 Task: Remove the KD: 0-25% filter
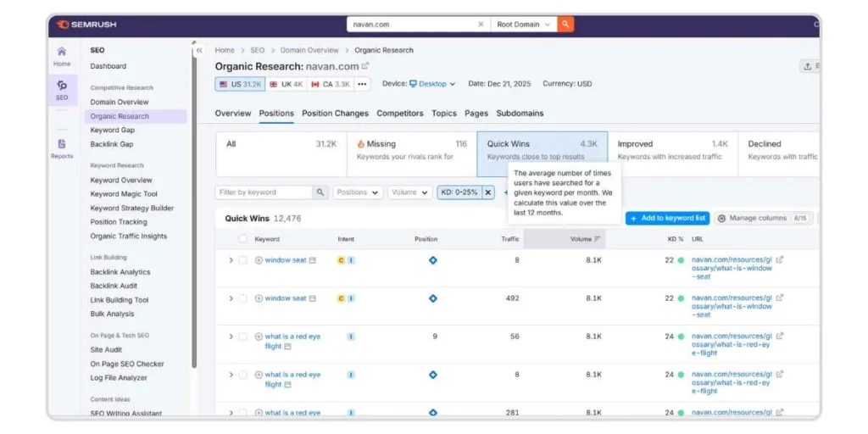click(487, 192)
